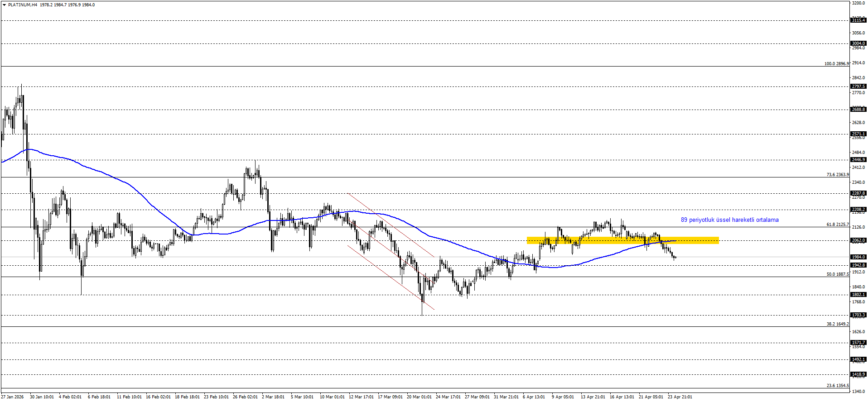Click the 1340.0 price scale value
Viewport: 868px width, 402px height.
(x=858, y=392)
